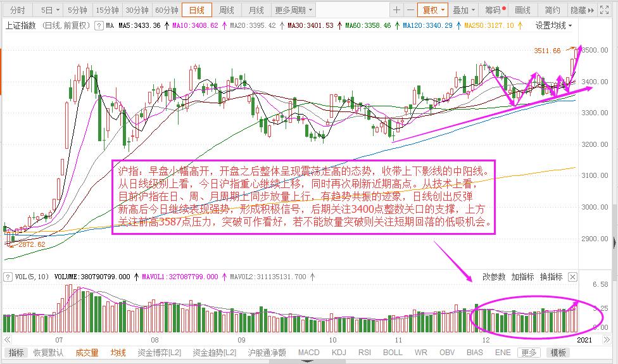Jump to earliest data with left double arrow
This screenshot has height=364, width=618.
pyautogui.click(x=7, y=339)
